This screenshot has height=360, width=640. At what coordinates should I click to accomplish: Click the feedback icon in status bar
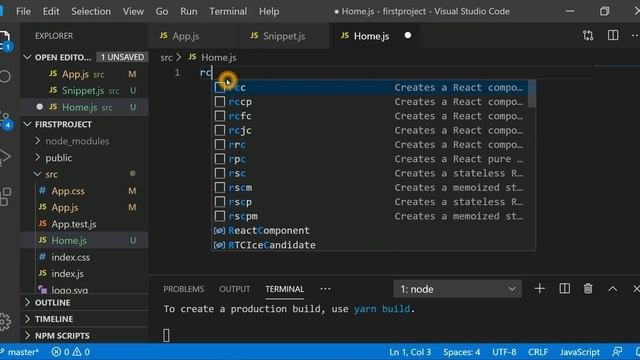(x=617, y=352)
